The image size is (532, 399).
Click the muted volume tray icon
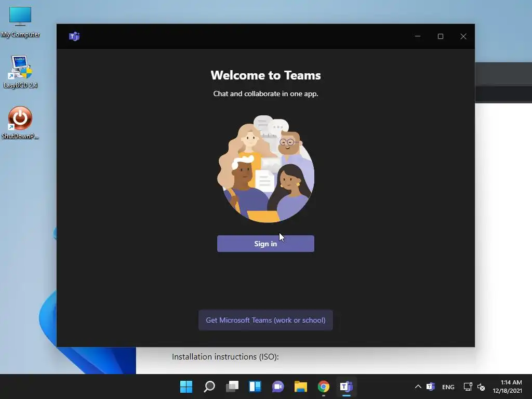coord(481,387)
